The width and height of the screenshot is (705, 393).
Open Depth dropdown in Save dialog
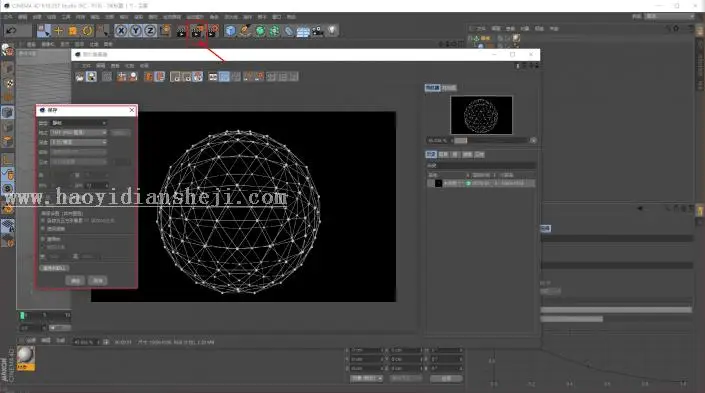[x=78, y=142]
